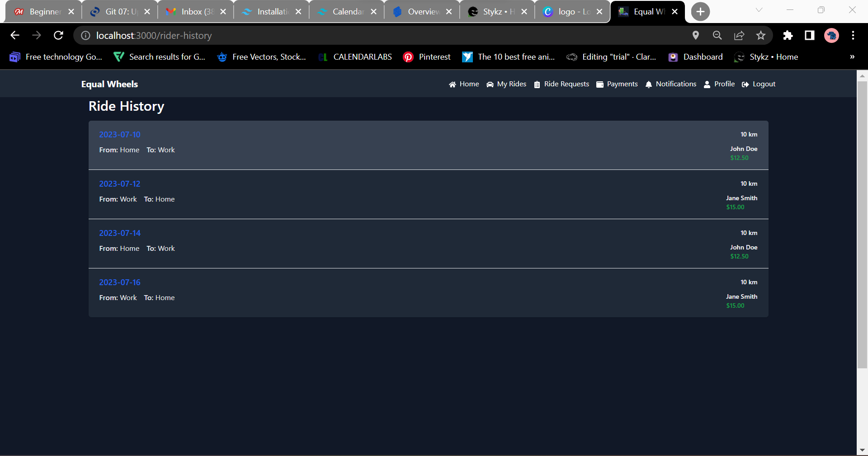Click John Doe on the 2023-07-14 ride
Viewport: 868px width, 456px height.
744,247
